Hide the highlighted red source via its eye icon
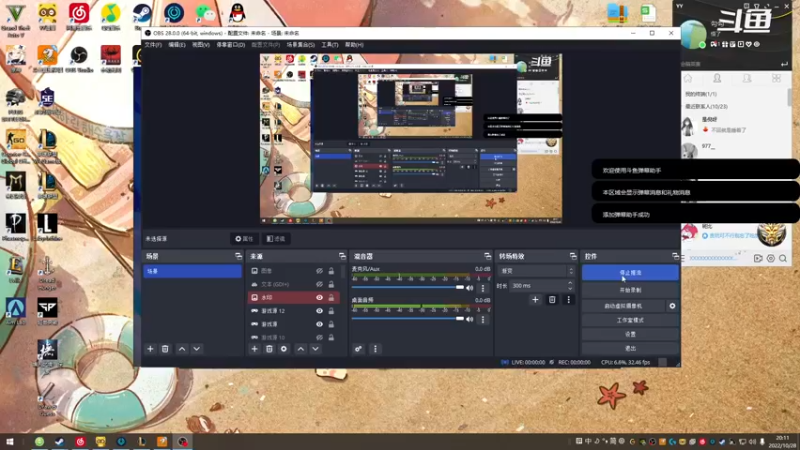The image size is (800, 450). 319,297
